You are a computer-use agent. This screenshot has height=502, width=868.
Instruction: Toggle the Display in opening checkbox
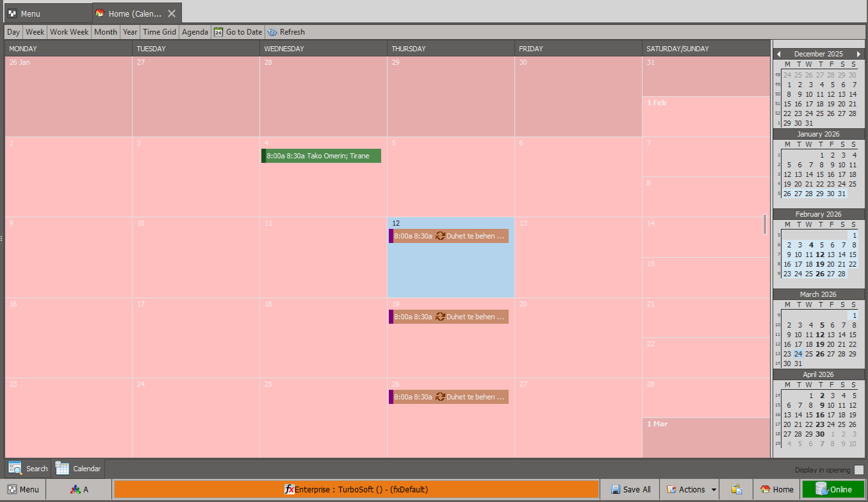(859, 470)
